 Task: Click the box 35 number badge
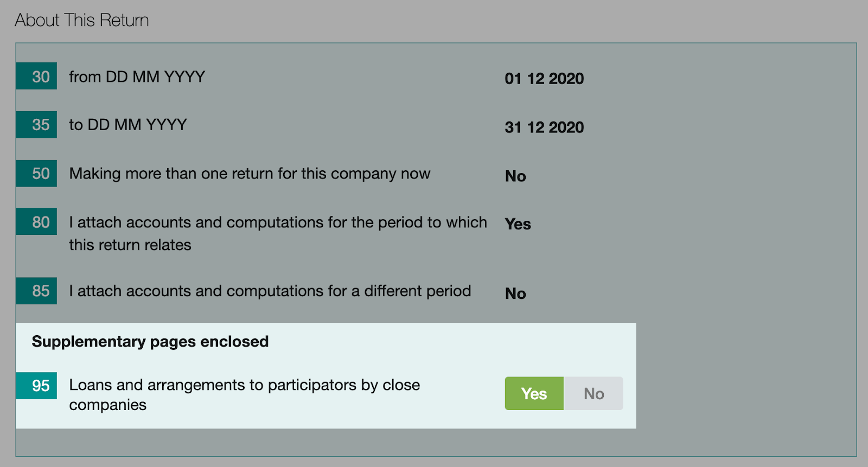tap(36, 125)
